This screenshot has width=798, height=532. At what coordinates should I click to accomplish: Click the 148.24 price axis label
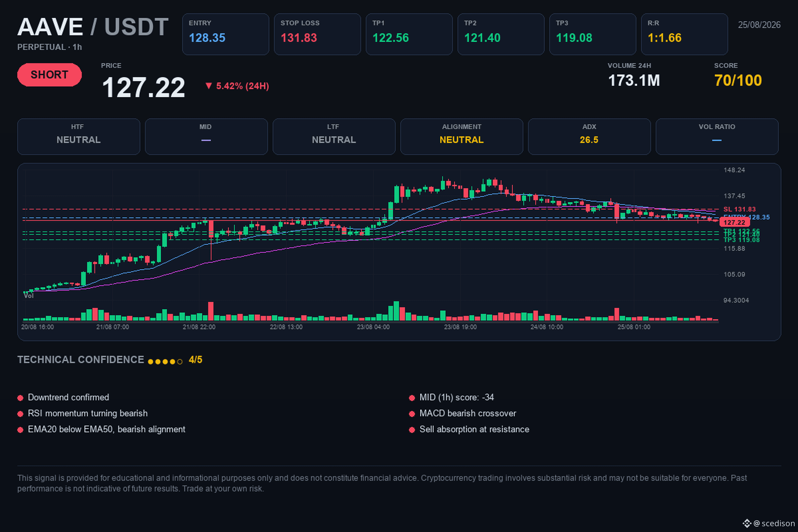click(x=734, y=170)
